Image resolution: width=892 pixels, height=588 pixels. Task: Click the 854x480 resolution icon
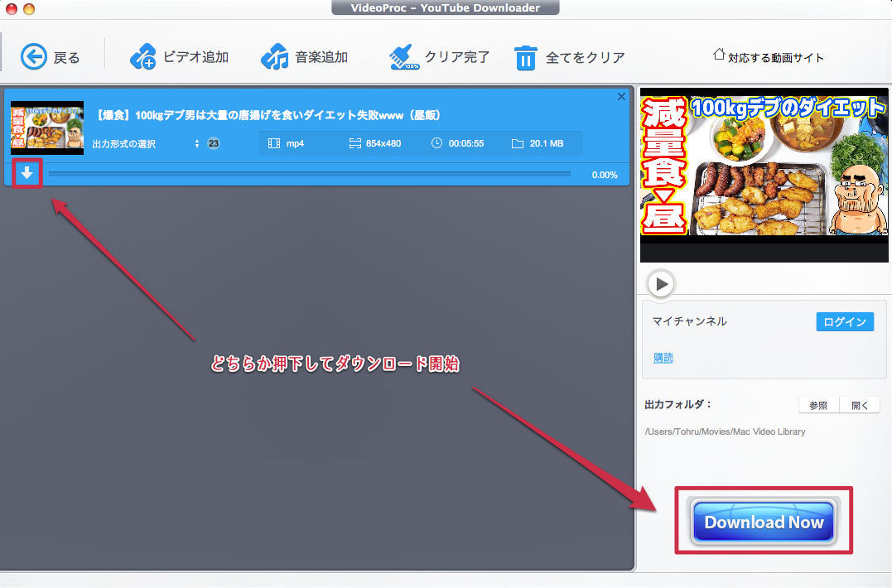[355, 143]
